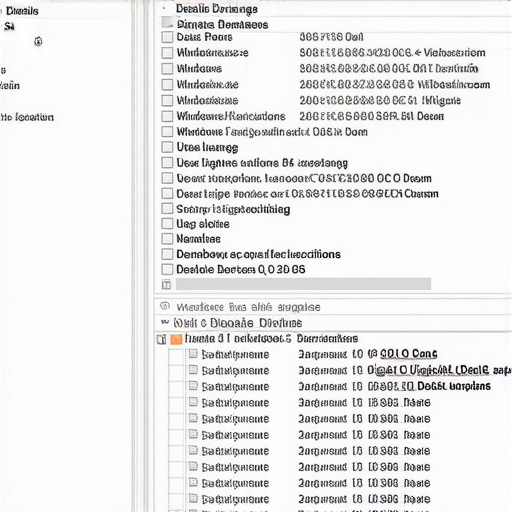Select the 'DoßßL horplans' text
This screenshot has width=512, height=512.
(x=454, y=386)
